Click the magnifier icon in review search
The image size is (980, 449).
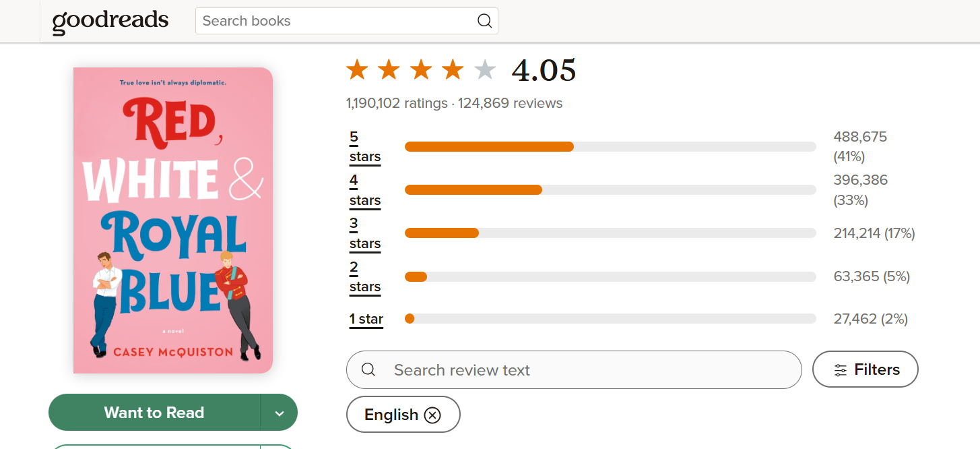coord(368,370)
